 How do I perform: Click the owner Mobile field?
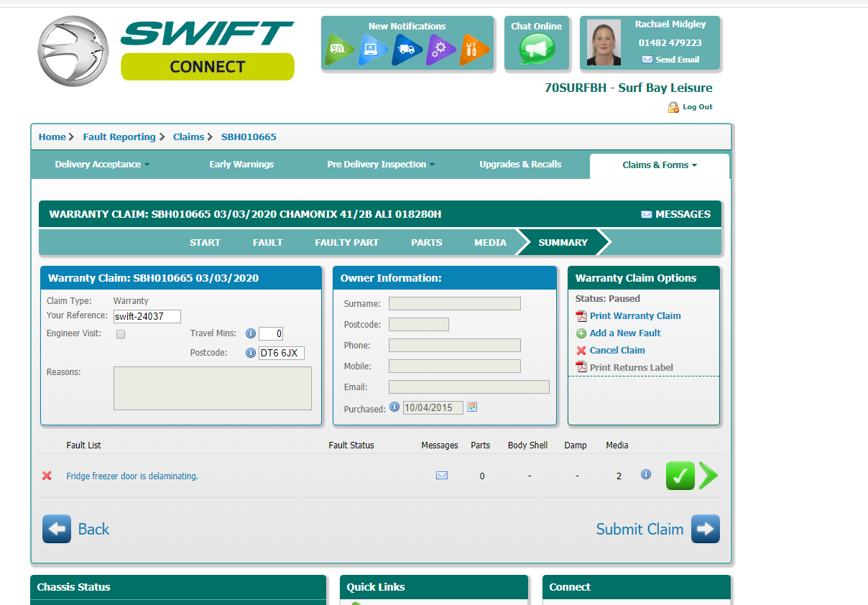[x=455, y=366]
